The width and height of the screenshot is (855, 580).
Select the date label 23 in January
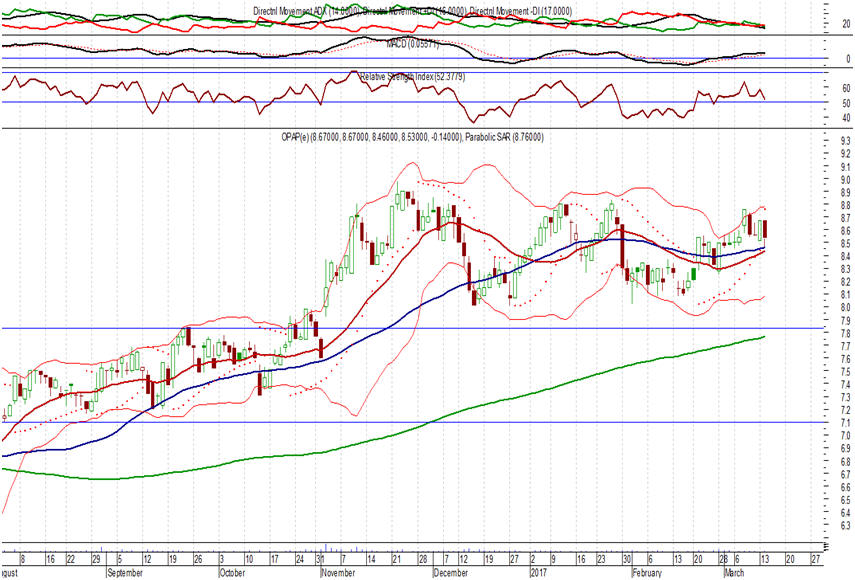601,560
